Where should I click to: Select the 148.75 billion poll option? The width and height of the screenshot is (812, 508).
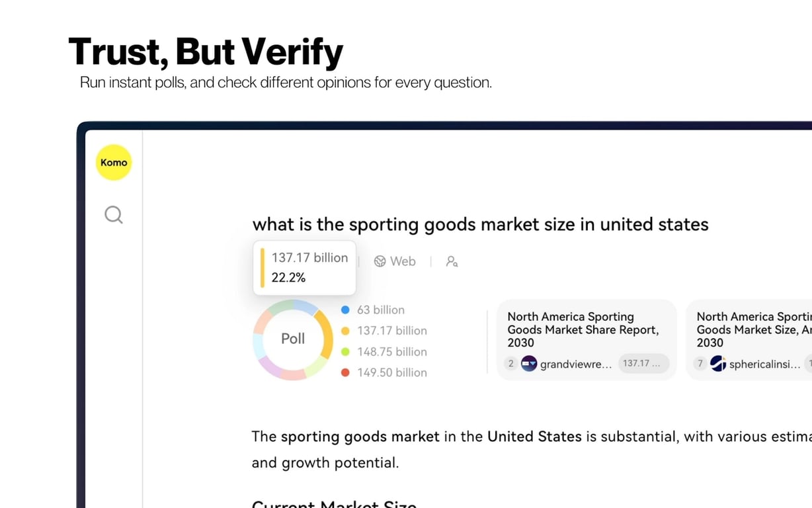tap(391, 352)
